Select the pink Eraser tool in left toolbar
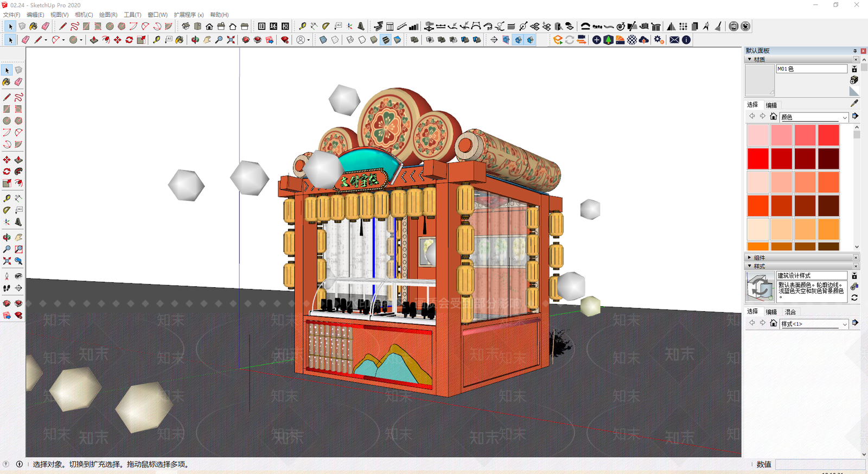The height and width of the screenshot is (474, 868). (18, 82)
